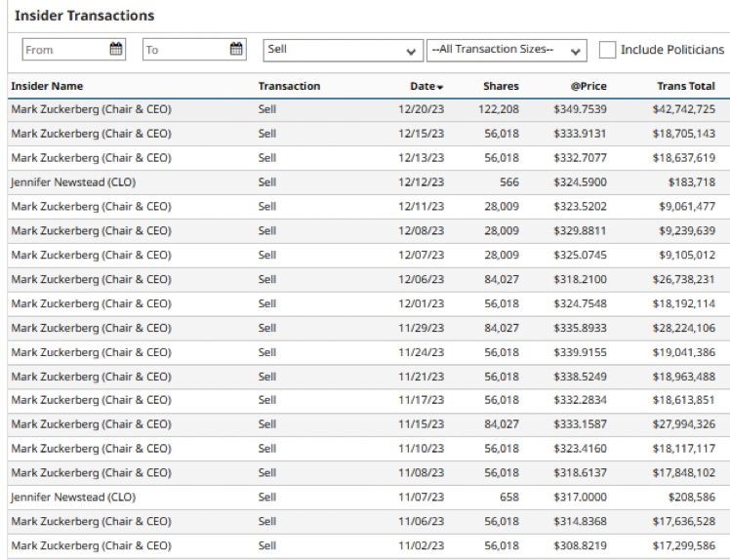The image size is (730, 560).
Task: Sort by the Transaction column header
Action: click(x=289, y=86)
